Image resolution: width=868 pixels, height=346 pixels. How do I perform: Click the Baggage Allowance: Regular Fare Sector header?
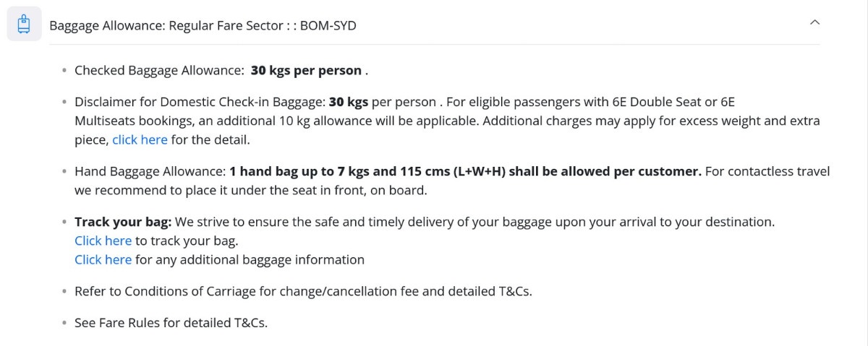coord(203,26)
